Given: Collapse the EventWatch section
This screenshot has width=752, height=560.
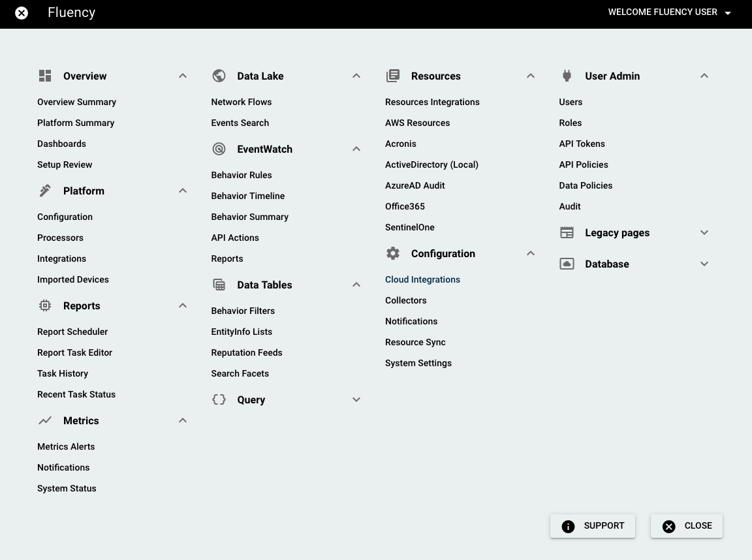Looking at the screenshot, I should pos(356,149).
